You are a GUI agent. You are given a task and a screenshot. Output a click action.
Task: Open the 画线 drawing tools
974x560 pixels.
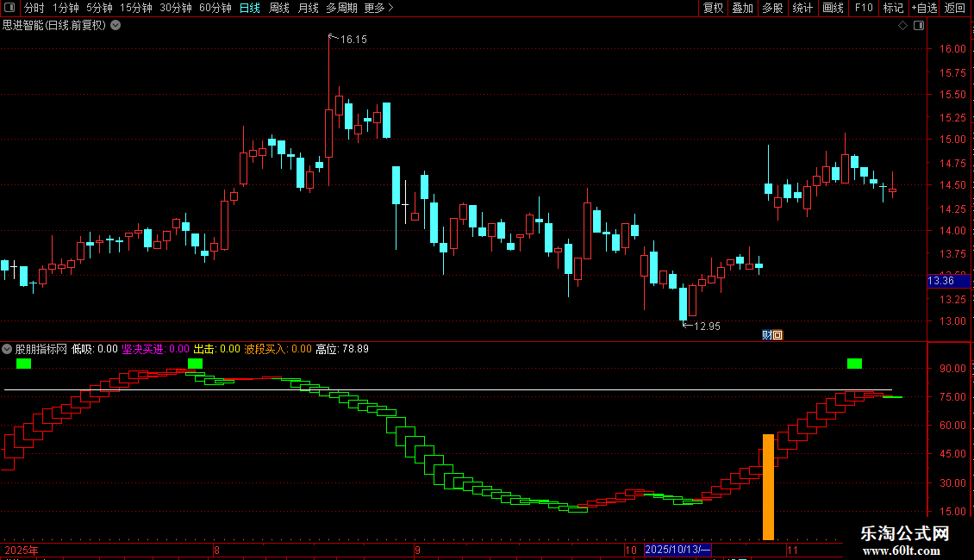point(833,8)
